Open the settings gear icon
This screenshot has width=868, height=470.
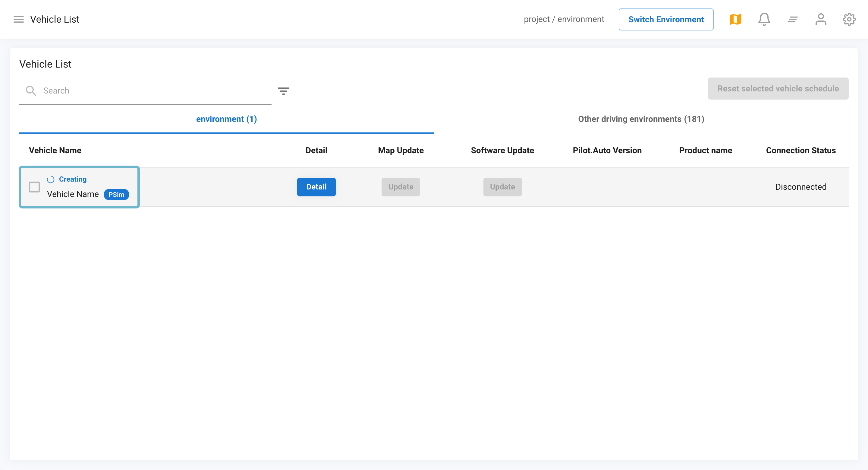point(849,20)
